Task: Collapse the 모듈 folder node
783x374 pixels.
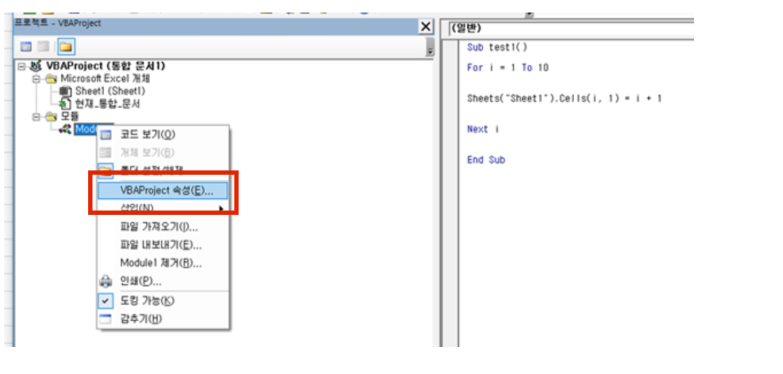Action: pyautogui.click(x=36, y=117)
